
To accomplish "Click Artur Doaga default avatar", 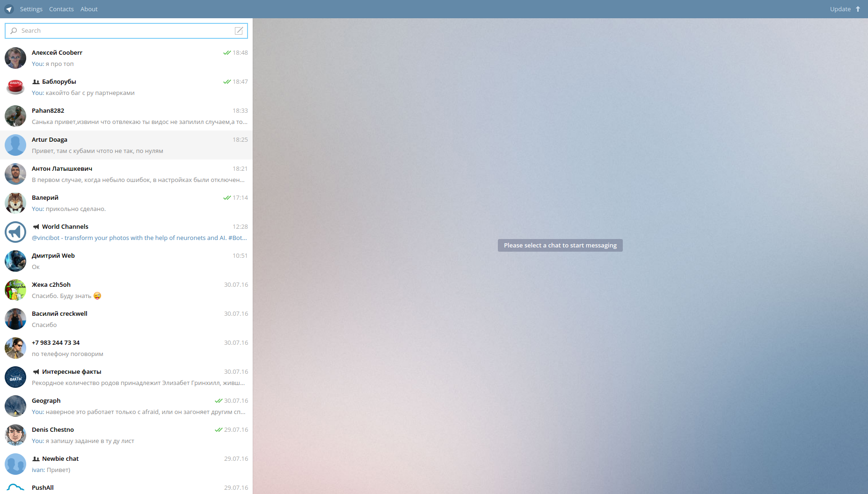I will 15,145.
